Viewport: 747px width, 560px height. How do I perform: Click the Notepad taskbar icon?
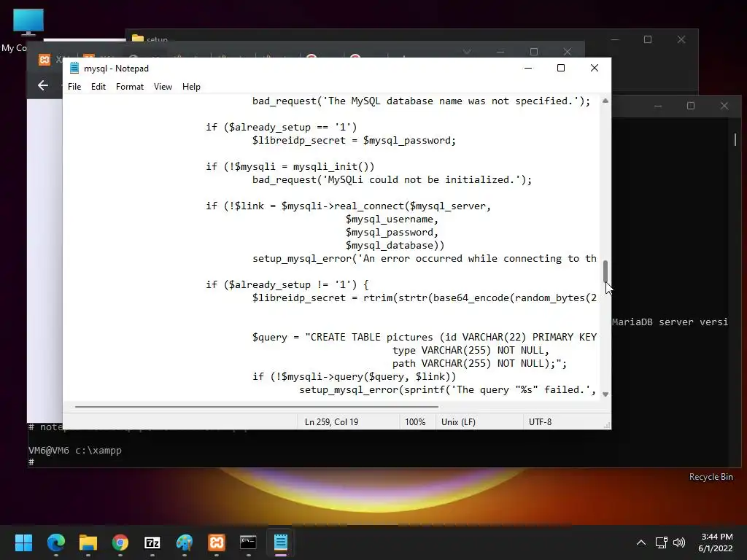point(281,542)
